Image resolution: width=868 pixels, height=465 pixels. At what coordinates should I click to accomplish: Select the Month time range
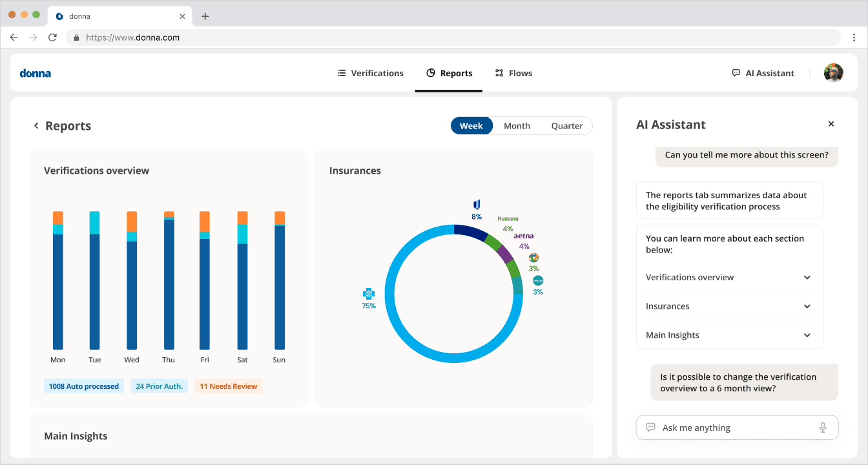click(517, 126)
